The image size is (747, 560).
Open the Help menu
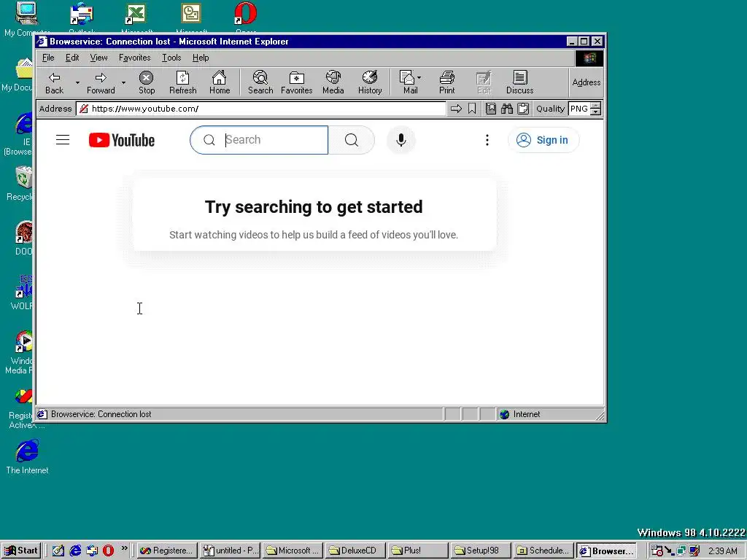point(201,58)
